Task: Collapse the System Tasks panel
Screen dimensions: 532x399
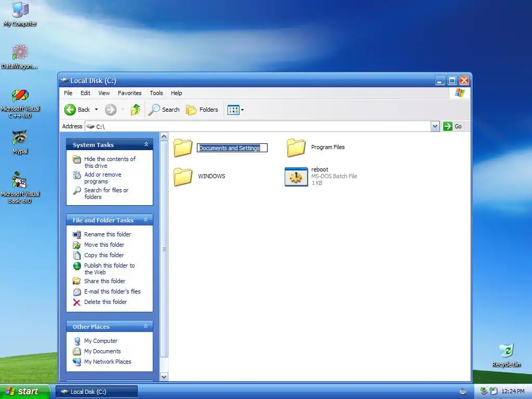Action: [x=146, y=144]
